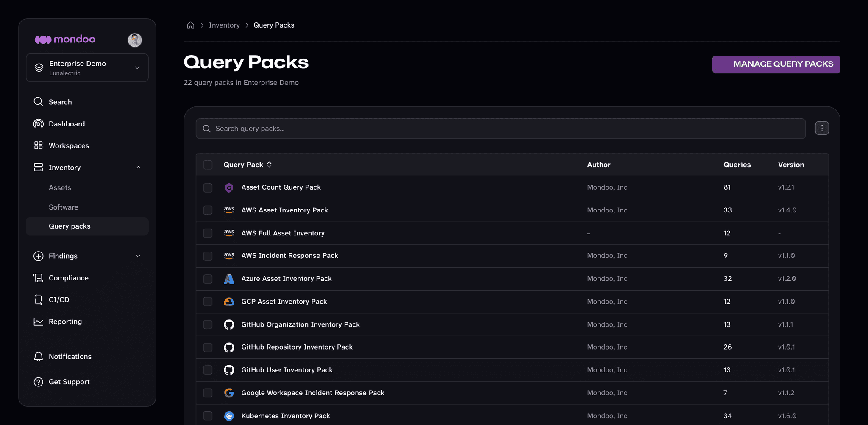Click the Notifications bell icon
This screenshot has width=868, height=425.
39,357
